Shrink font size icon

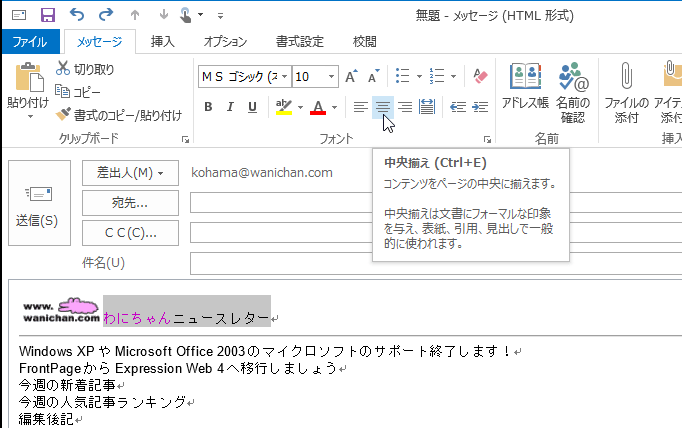pos(374,77)
